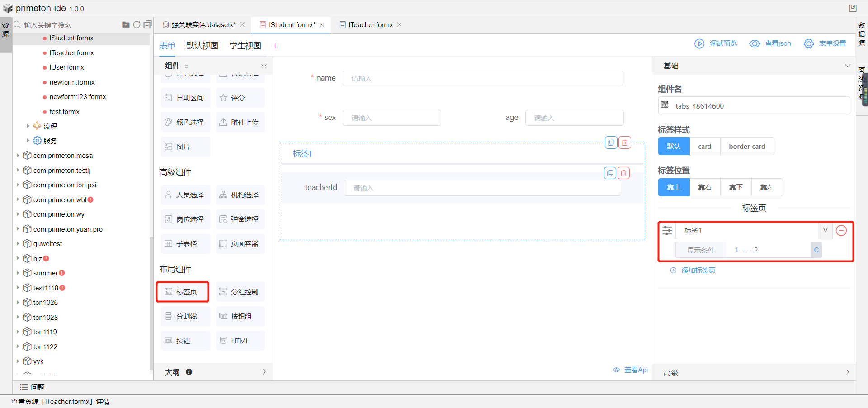Screen dimensions: 868x408
Task: Expand the com.primeton.mosa tree node
Action: pyautogui.click(x=18, y=156)
